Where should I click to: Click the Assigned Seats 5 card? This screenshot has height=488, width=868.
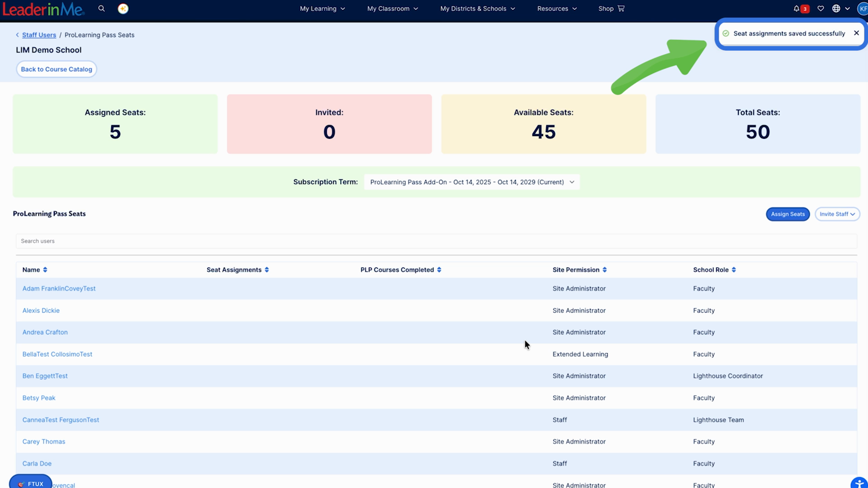pos(115,124)
